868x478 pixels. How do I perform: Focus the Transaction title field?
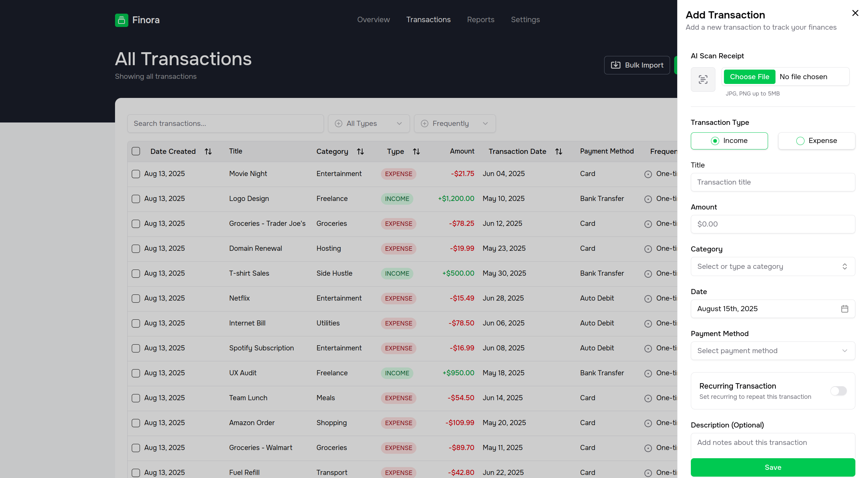pos(773,182)
